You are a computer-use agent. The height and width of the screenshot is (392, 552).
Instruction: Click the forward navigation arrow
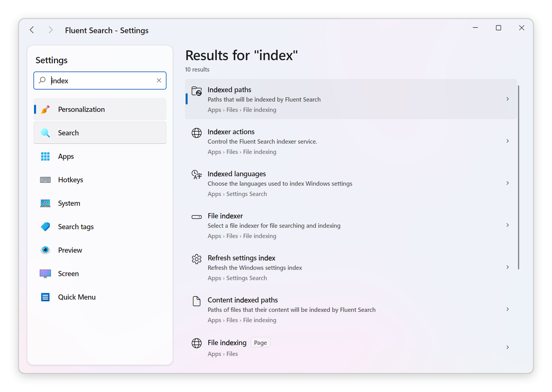[x=51, y=30]
